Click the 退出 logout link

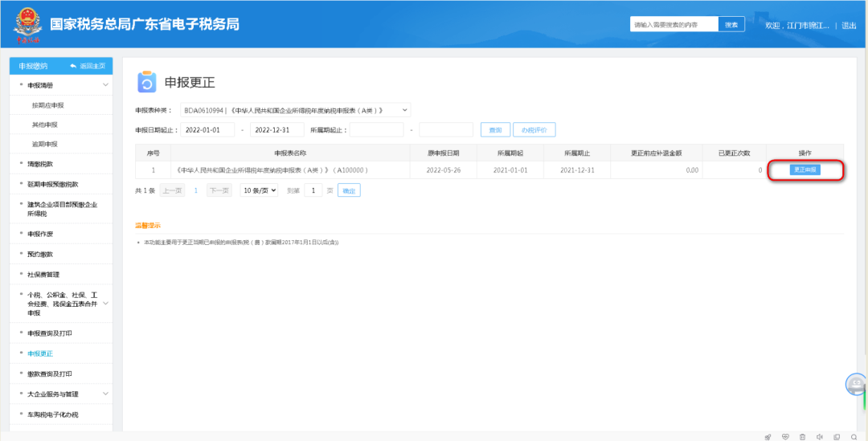849,26
